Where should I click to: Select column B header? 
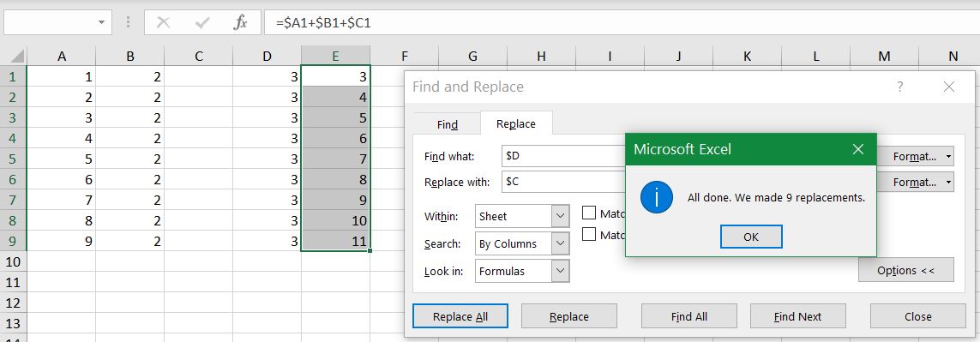tap(130, 57)
